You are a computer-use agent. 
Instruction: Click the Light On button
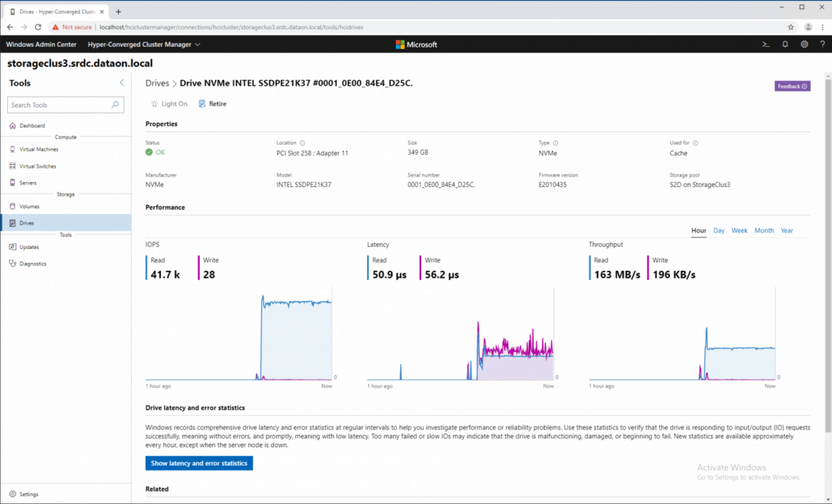pos(169,104)
